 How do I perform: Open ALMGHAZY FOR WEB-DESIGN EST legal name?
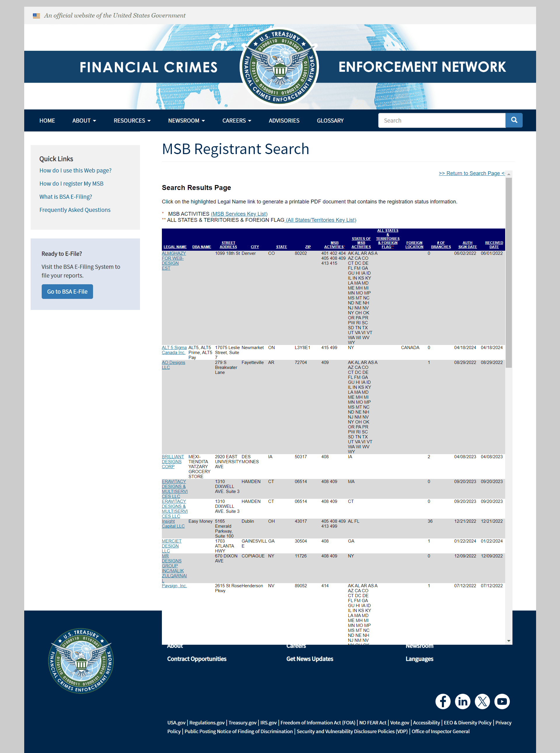[x=174, y=261]
